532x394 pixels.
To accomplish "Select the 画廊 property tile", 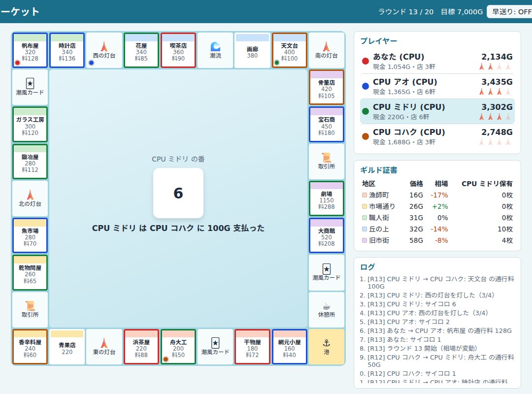I will 252,50.
